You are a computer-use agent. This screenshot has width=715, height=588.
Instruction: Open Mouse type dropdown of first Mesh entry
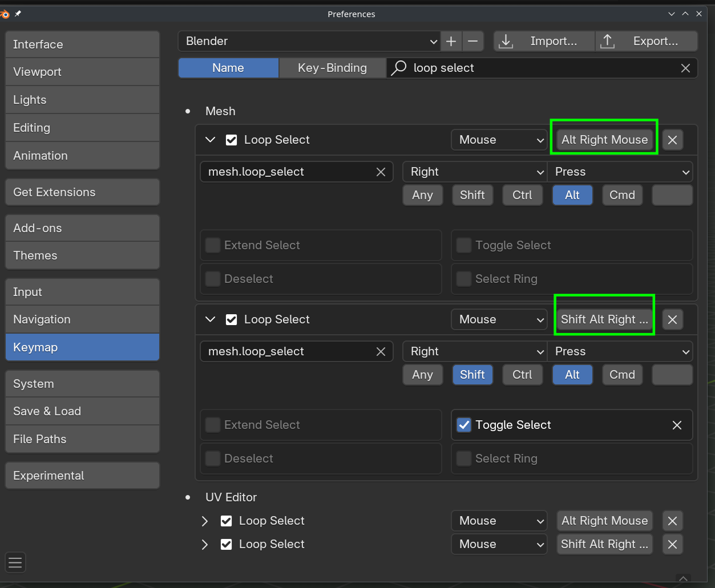click(x=499, y=140)
